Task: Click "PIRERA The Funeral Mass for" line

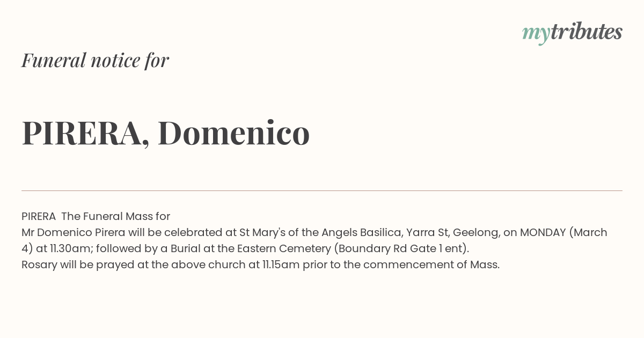Action: (96, 216)
